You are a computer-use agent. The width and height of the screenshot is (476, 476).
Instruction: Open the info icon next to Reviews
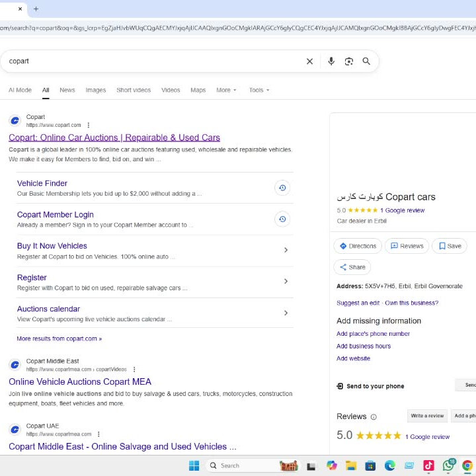coord(374,417)
